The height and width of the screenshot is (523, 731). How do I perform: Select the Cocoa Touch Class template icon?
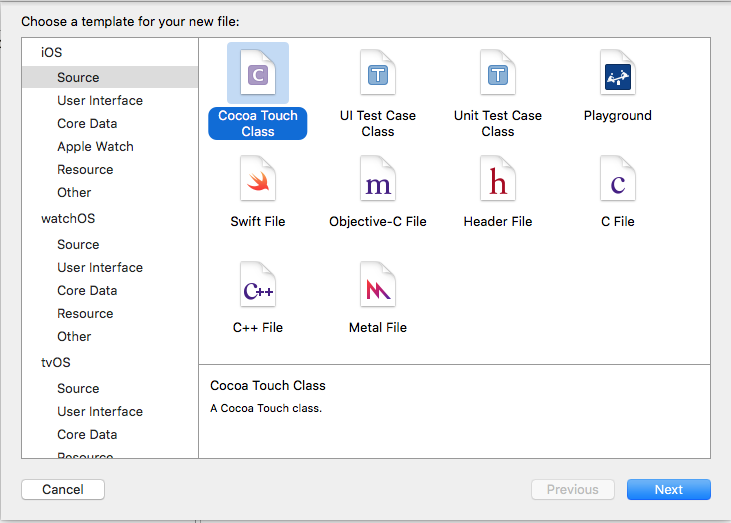pyautogui.click(x=258, y=74)
